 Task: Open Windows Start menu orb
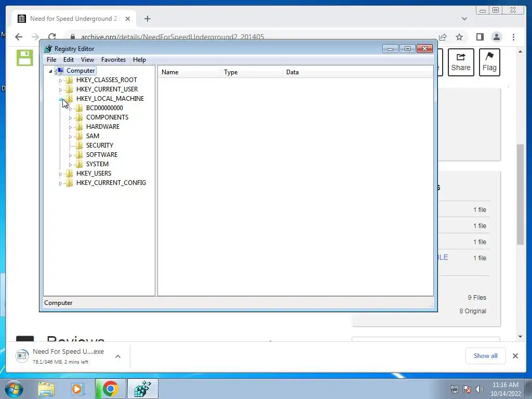(x=14, y=389)
